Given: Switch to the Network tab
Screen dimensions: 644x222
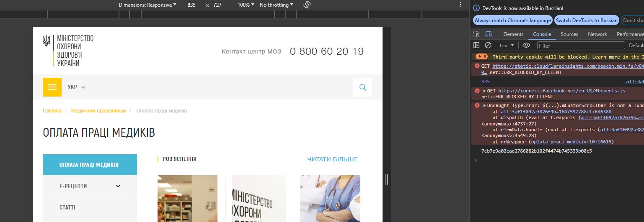Looking at the screenshot, I should tap(597, 34).
